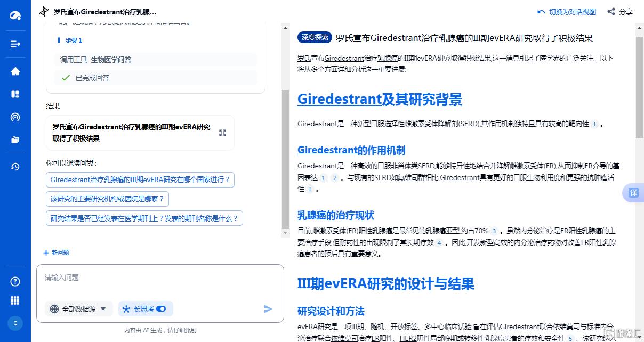Click citation 3 after 约占70%
The width and height of the screenshot is (644, 342).
point(494,231)
